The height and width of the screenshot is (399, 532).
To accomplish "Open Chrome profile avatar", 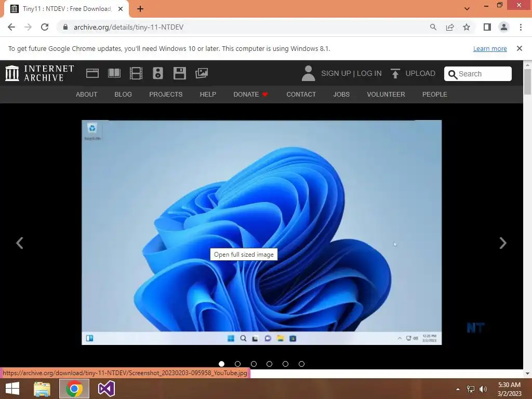I will (504, 27).
